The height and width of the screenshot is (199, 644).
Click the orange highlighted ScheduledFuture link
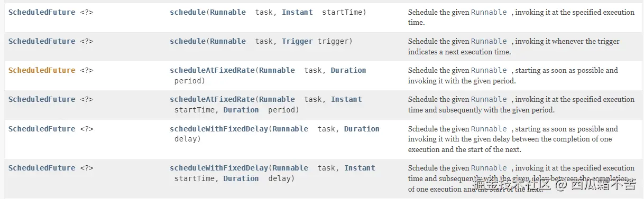pyautogui.click(x=42, y=70)
